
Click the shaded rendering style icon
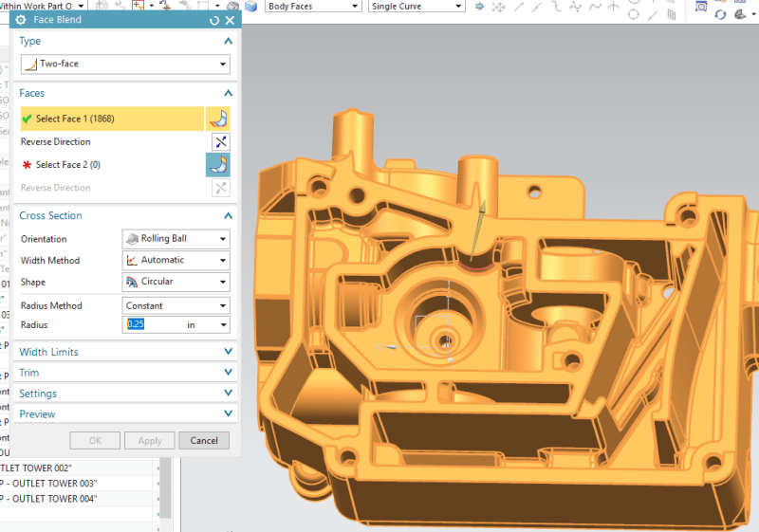740,14
